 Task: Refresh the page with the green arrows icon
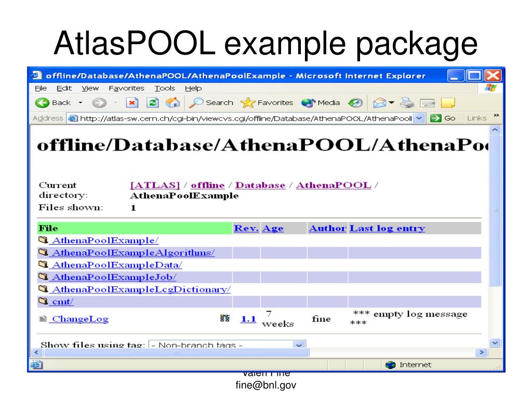pyautogui.click(x=152, y=102)
